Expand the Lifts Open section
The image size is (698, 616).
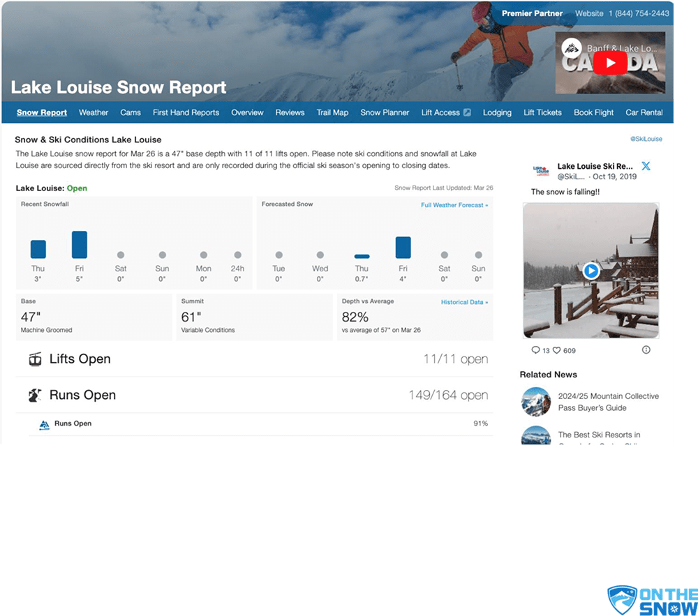pos(255,359)
